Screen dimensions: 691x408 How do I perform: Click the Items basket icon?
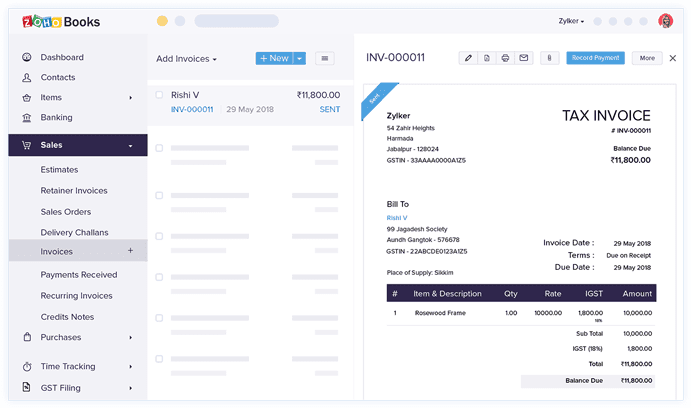(x=27, y=98)
